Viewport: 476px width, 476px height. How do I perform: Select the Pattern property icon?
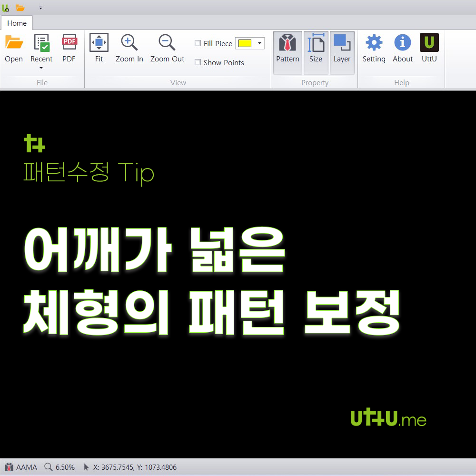(x=288, y=50)
